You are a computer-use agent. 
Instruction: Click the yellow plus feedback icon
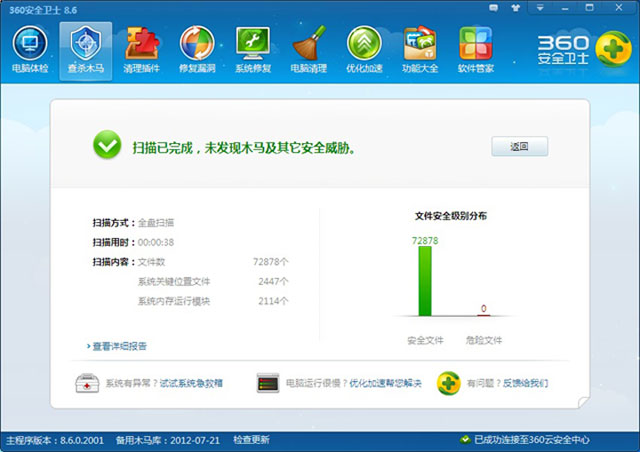449,383
